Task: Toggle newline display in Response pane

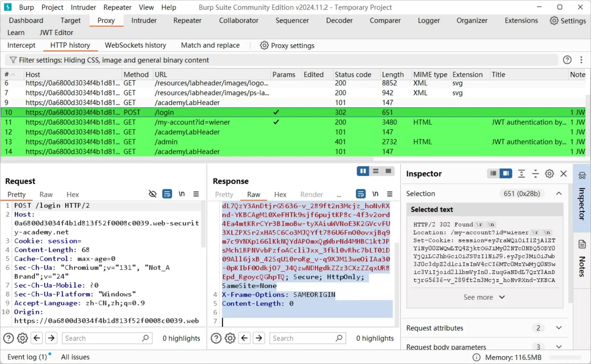Action: pyautogui.click(x=375, y=194)
